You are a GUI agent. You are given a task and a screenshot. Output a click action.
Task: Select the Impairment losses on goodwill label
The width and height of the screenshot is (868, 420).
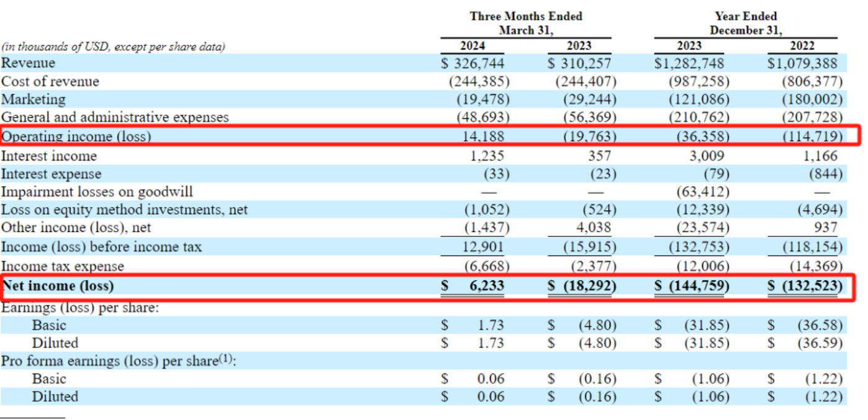[97, 192]
